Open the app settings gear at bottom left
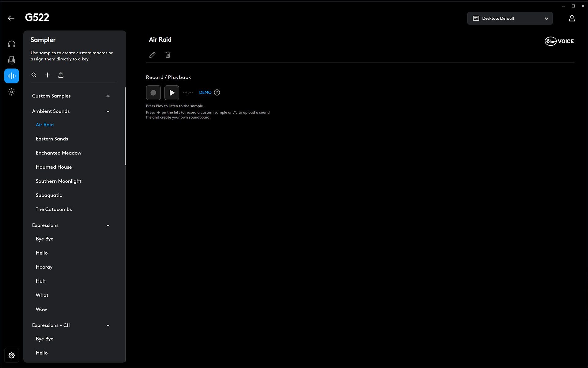This screenshot has width=588, height=368. (12, 355)
